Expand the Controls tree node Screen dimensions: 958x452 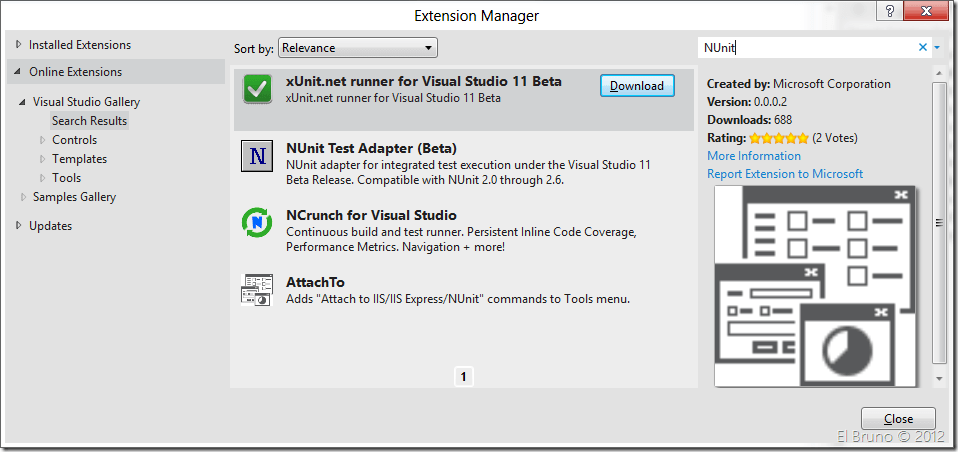tap(43, 140)
